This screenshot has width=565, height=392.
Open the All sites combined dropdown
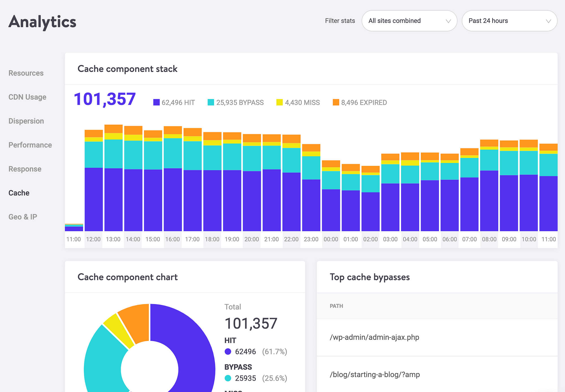[x=409, y=21]
